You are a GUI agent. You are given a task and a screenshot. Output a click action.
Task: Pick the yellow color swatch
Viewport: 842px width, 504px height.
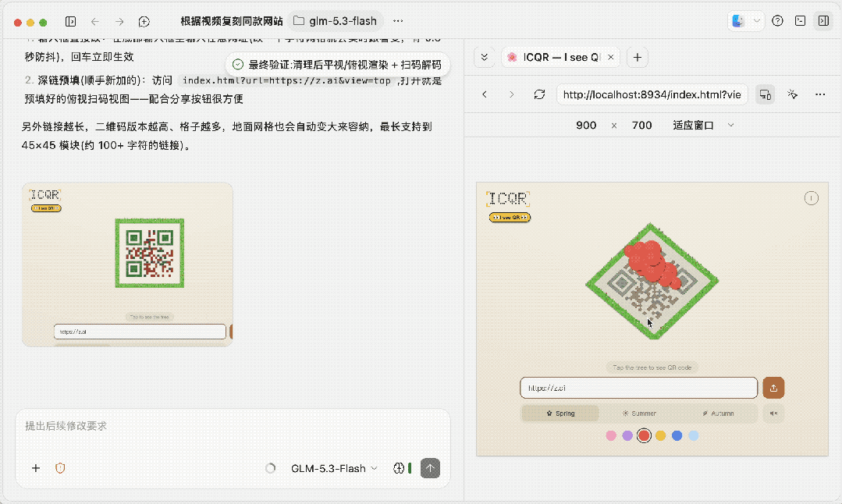click(x=660, y=436)
